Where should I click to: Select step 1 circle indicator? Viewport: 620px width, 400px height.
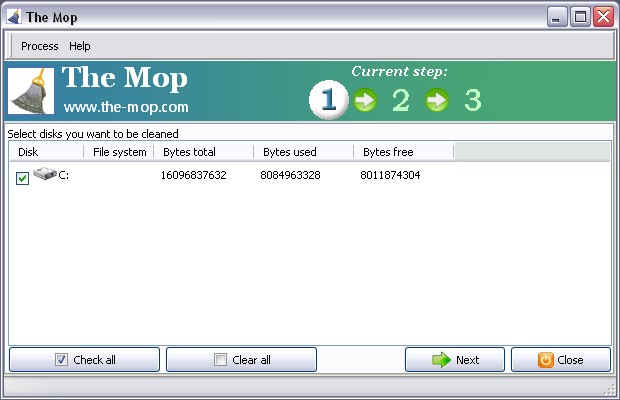pyautogui.click(x=329, y=99)
